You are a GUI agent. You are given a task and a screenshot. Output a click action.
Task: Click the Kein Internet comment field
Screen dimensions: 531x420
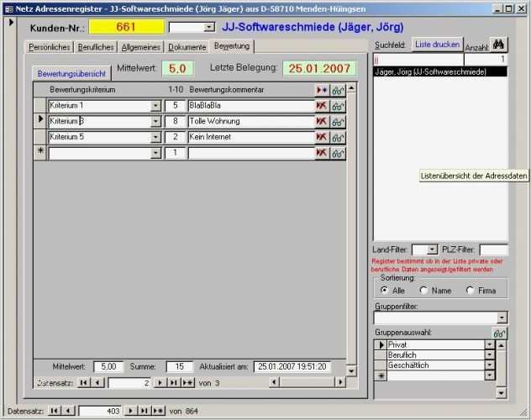pos(251,137)
